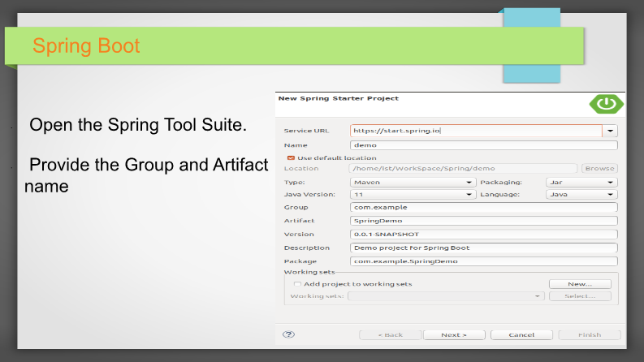Open the Type dropdown showing Maven
644x362 pixels.
click(x=413, y=183)
